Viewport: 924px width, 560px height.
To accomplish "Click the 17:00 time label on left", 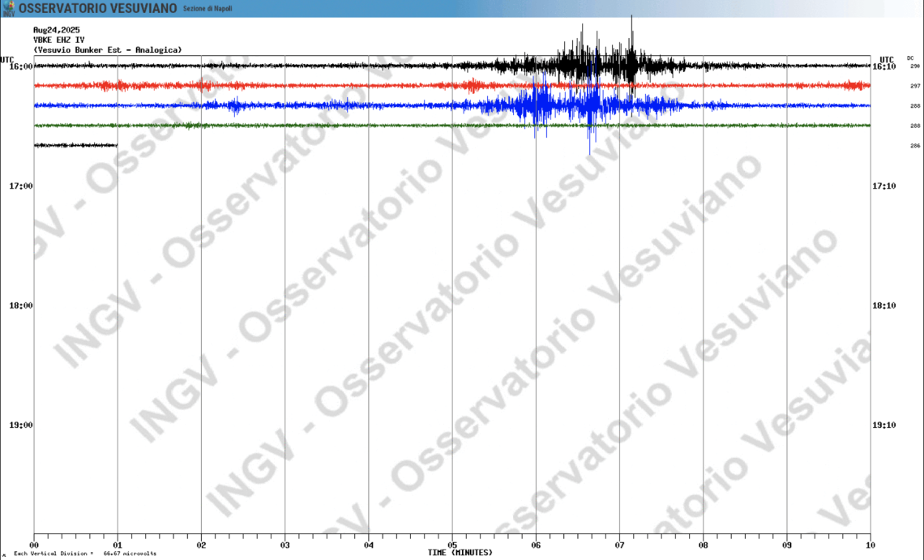I will point(19,186).
